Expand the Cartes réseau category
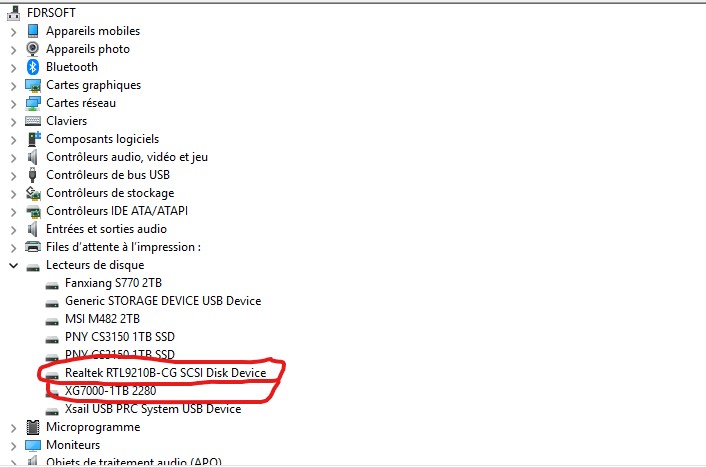Screen dimensions: 706x468 13,103
